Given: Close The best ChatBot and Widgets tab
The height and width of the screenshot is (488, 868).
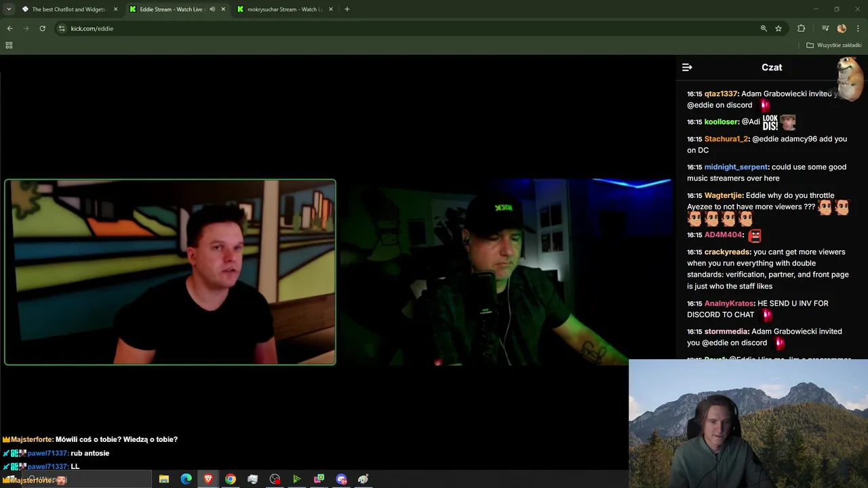Looking at the screenshot, I should point(115,9).
